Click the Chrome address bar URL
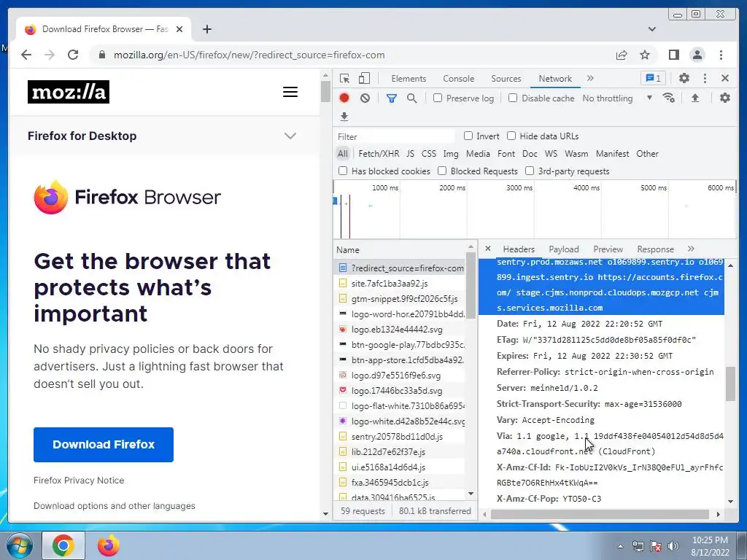Screen dimensions: 747x560 coord(249,55)
